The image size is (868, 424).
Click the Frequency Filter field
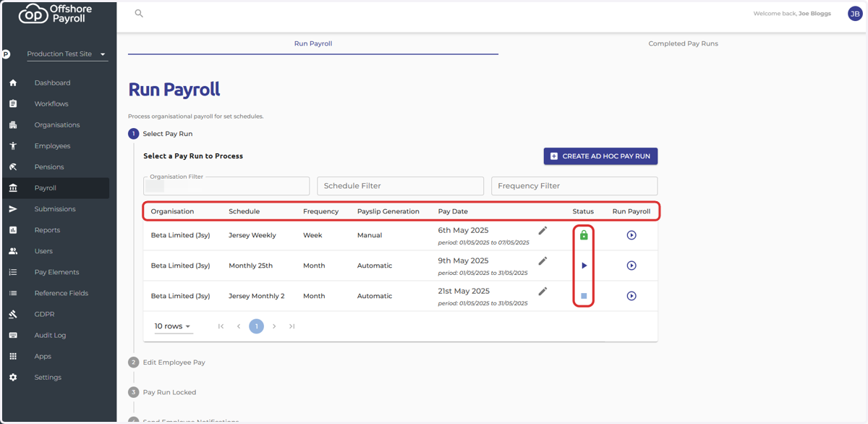tap(574, 186)
